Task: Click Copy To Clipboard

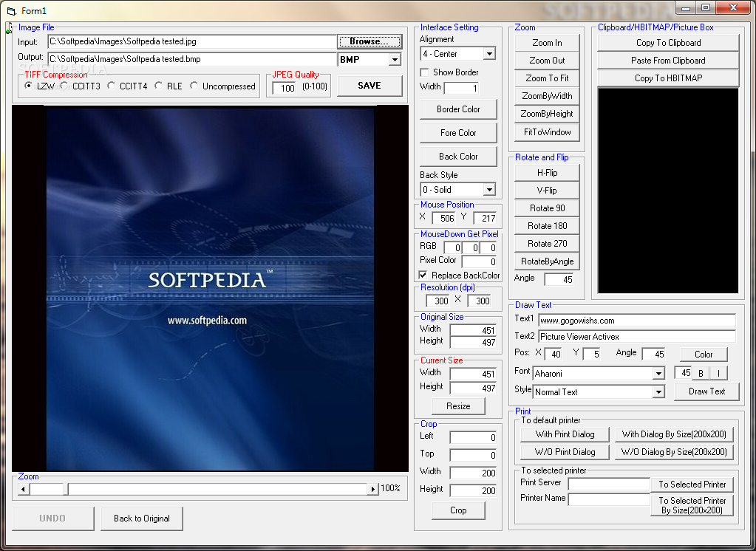Action: [668, 43]
